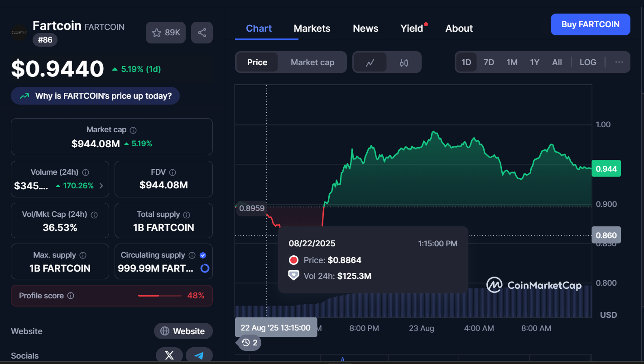Open the News tab
This screenshot has width=644, height=364.
click(x=365, y=29)
